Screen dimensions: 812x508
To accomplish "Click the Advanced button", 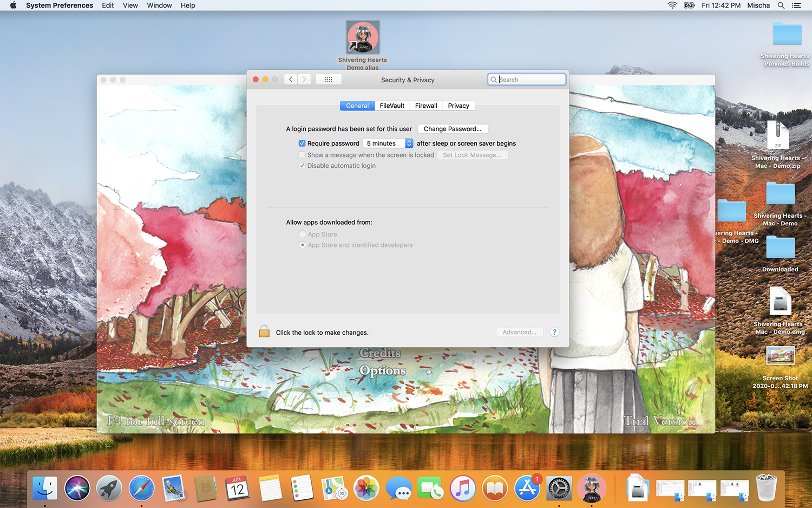I will tap(519, 332).
